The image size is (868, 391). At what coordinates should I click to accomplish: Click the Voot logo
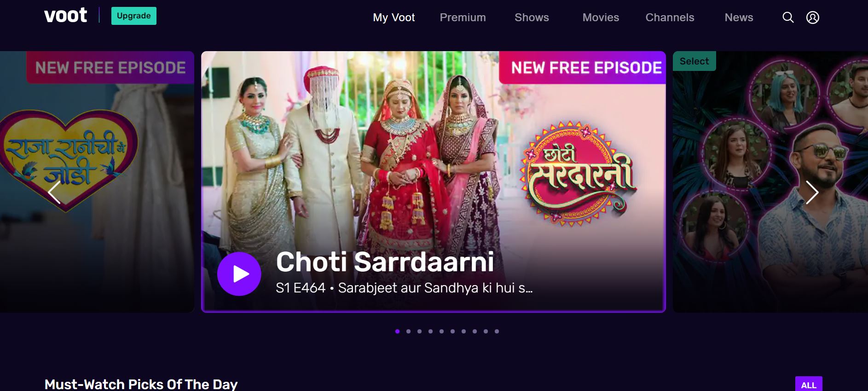pyautogui.click(x=65, y=16)
